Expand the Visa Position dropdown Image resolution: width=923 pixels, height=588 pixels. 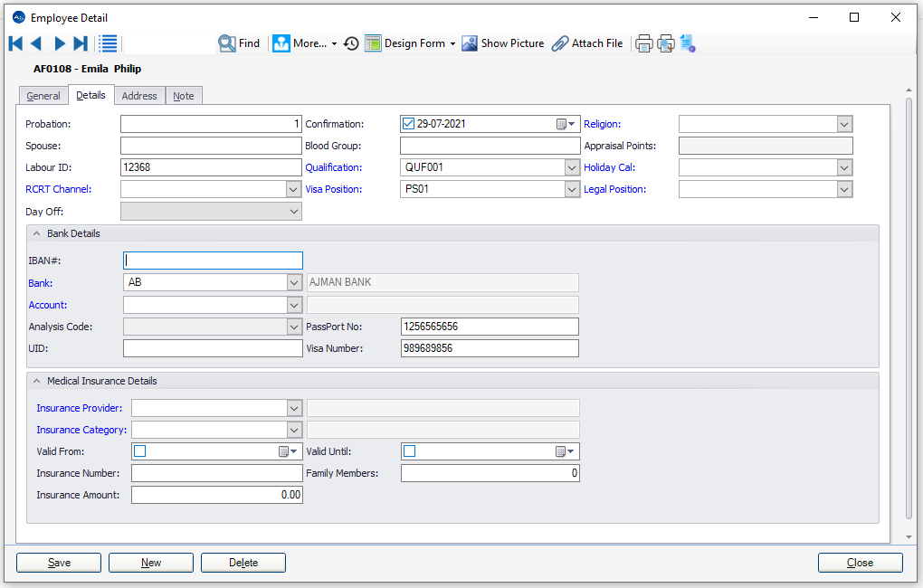(572, 190)
